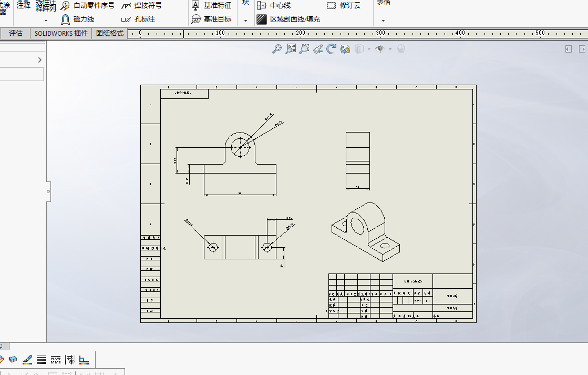Open the dropdown under 线性注释阵列
The width and height of the screenshot is (588, 375).
coord(46,21)
